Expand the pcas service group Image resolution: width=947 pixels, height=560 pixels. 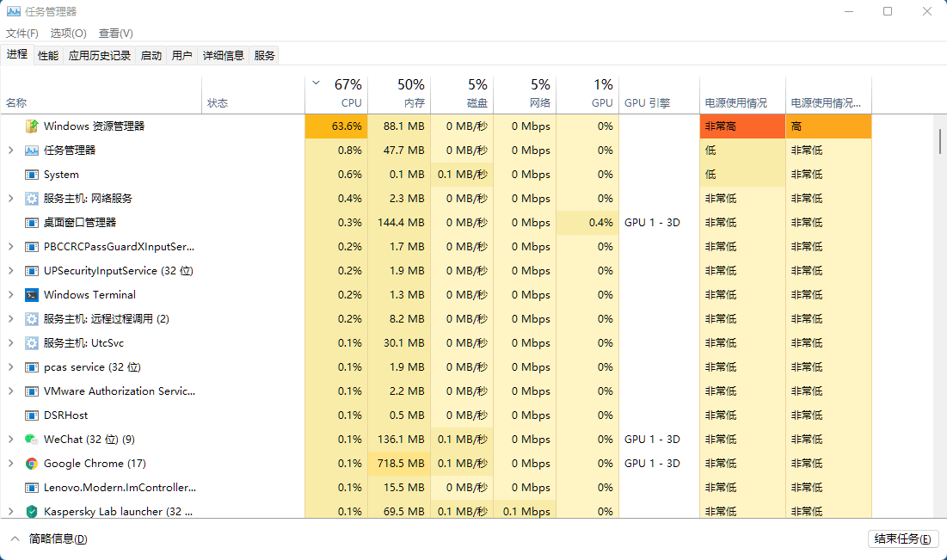click(11, 367)
